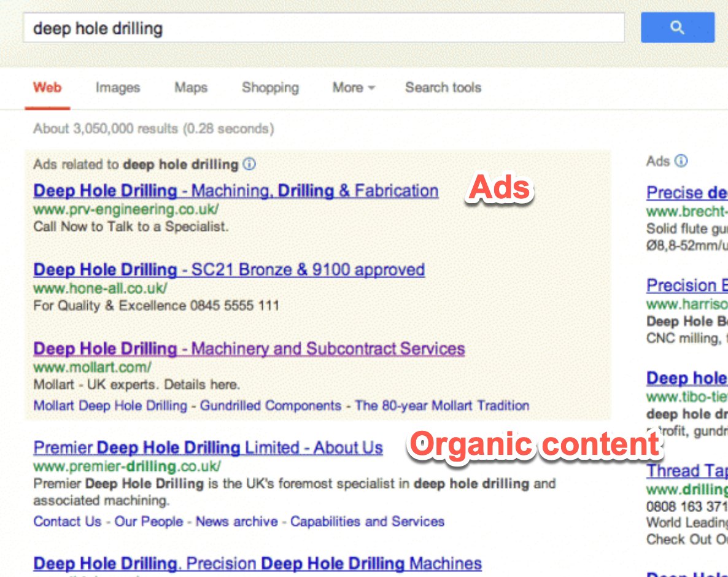Select the Web tab

click(x=47, y=87)
